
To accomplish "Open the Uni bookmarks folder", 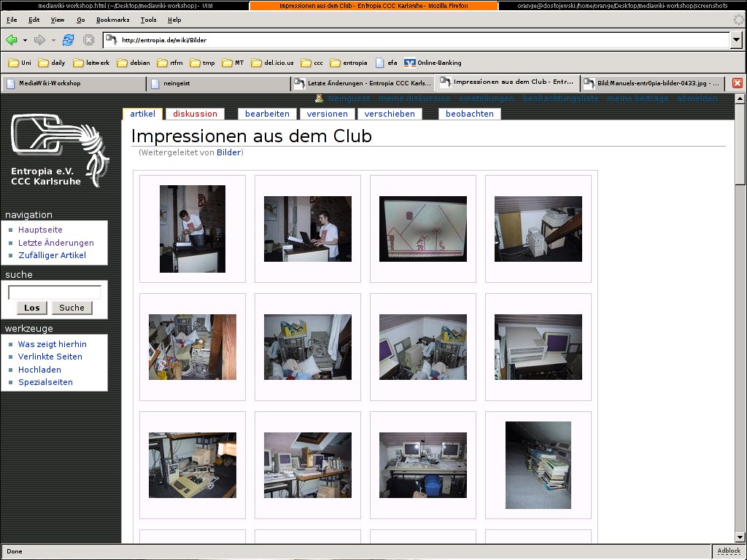I will pyautogui.click(x=20, y=63).
